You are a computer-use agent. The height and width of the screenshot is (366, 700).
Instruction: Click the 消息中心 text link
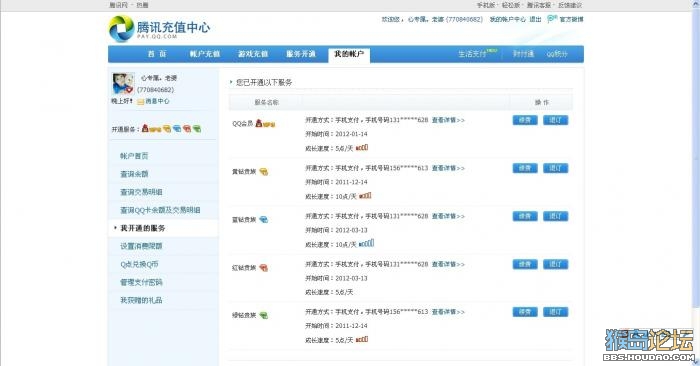pyautogui.click(x=157, y=101)
